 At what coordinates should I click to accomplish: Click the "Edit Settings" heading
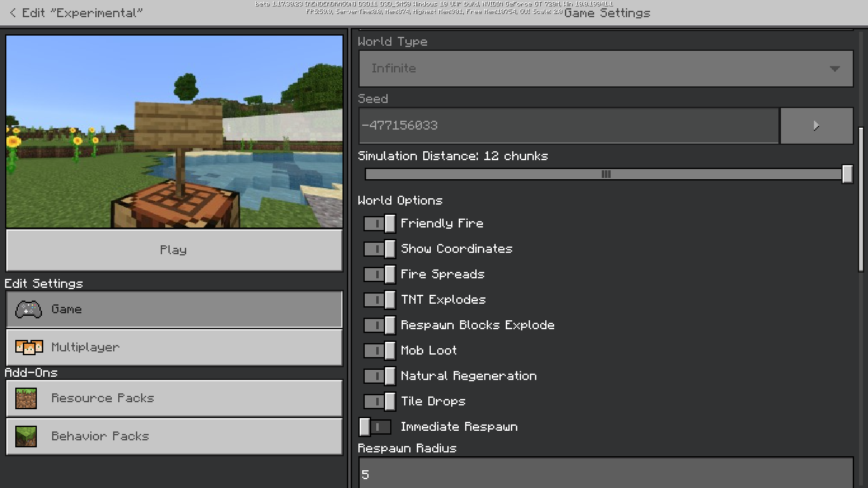point(44,284)
